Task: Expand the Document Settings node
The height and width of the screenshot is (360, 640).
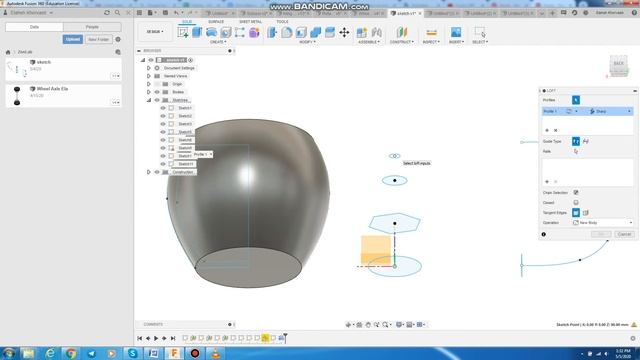Action: pyautogui.click(x=149, y=68)
